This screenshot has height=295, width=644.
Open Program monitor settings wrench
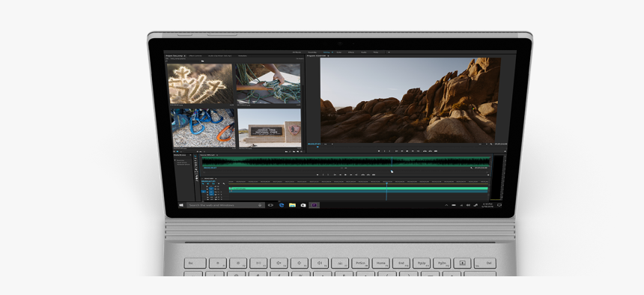click(491, 144)
